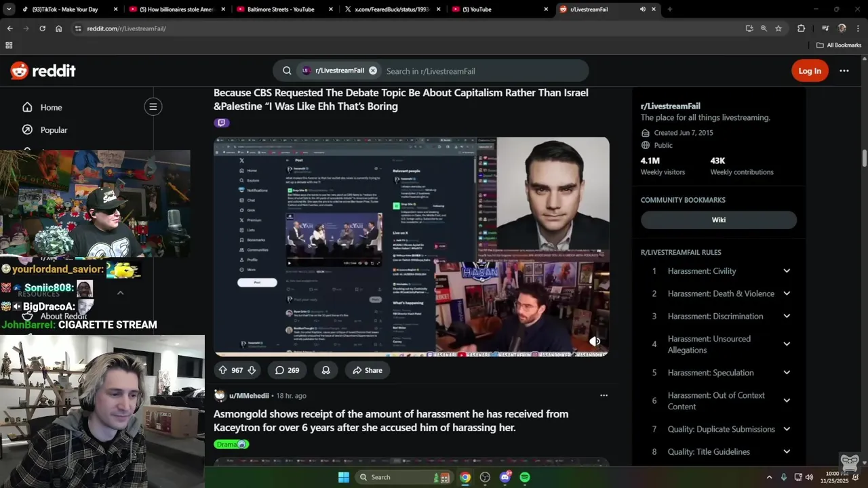Open the Asmongold harassment receipt post title
Image resolution: width=868 pixels, height=488 pixels.
[x=391, y=420]
